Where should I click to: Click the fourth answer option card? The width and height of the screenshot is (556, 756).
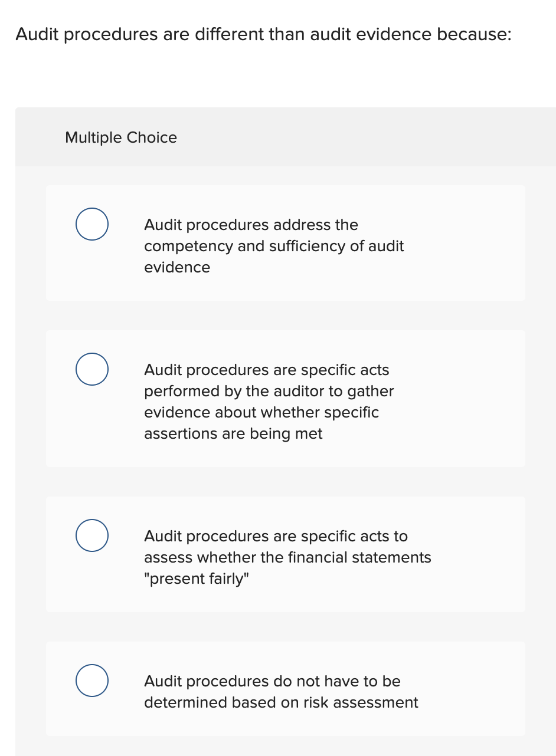[x=286, y=689]
